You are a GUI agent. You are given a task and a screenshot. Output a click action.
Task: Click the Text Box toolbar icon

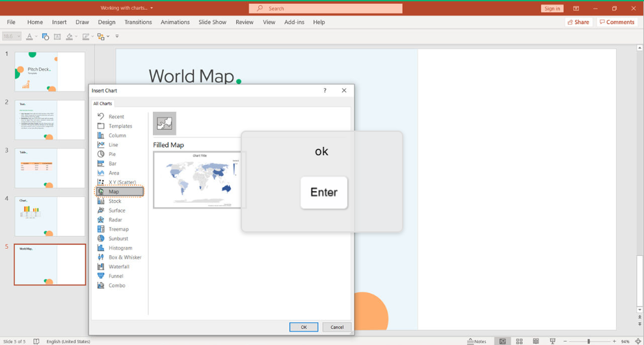[x=57, y=36]
